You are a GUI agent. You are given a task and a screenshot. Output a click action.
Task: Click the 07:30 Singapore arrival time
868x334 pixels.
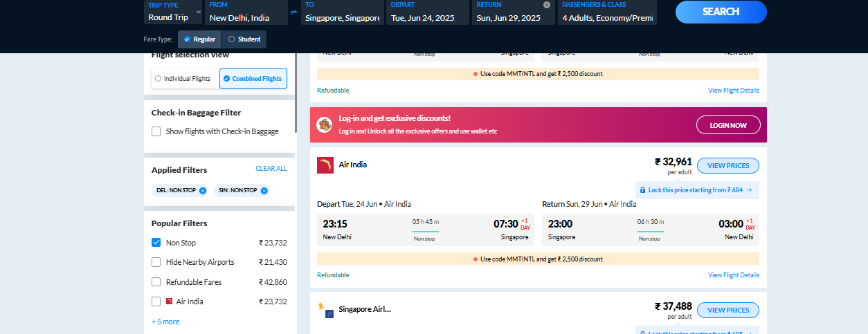click(x=505, y=224)
